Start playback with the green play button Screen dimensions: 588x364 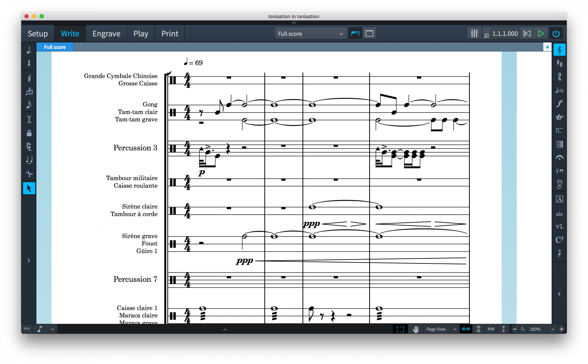coord(541,33)
